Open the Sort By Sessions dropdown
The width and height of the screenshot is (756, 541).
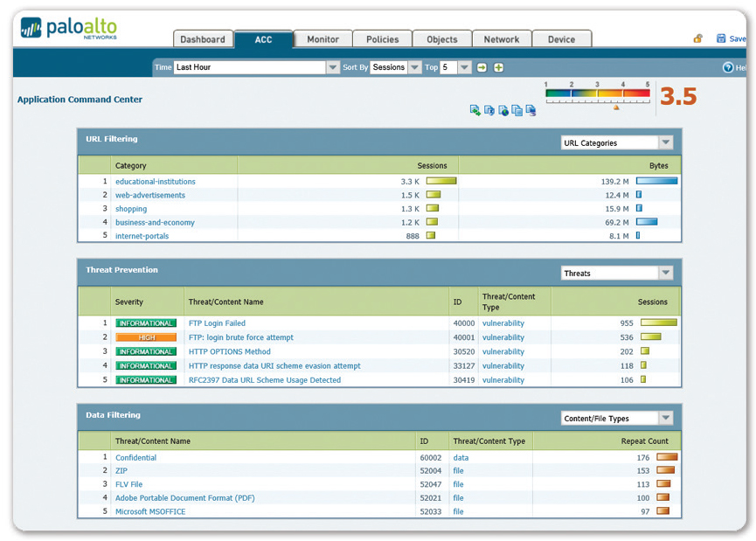pos(396,67)
